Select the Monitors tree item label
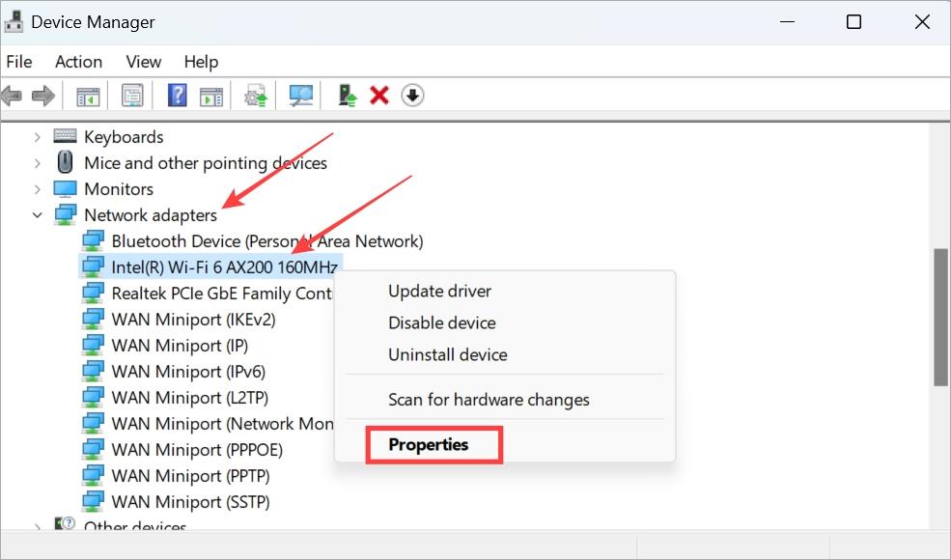The width and height of the screenshot is (951, 560). click(119, 189)
